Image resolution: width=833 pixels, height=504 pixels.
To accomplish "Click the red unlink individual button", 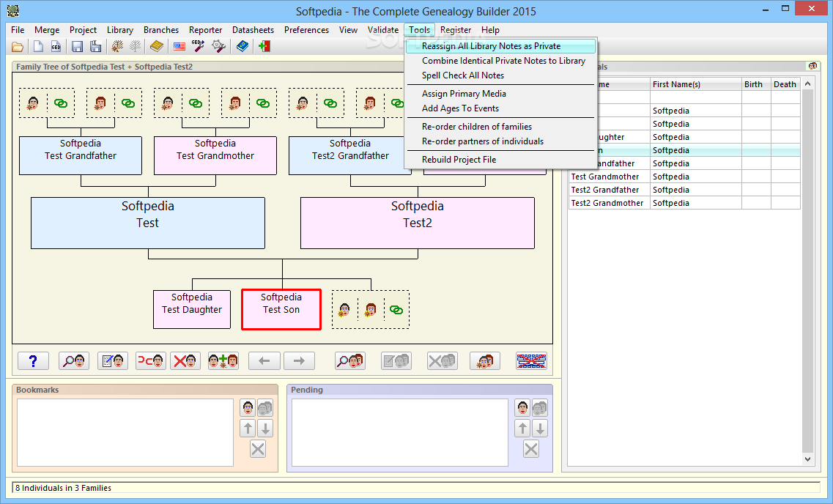I will point(151,361).
